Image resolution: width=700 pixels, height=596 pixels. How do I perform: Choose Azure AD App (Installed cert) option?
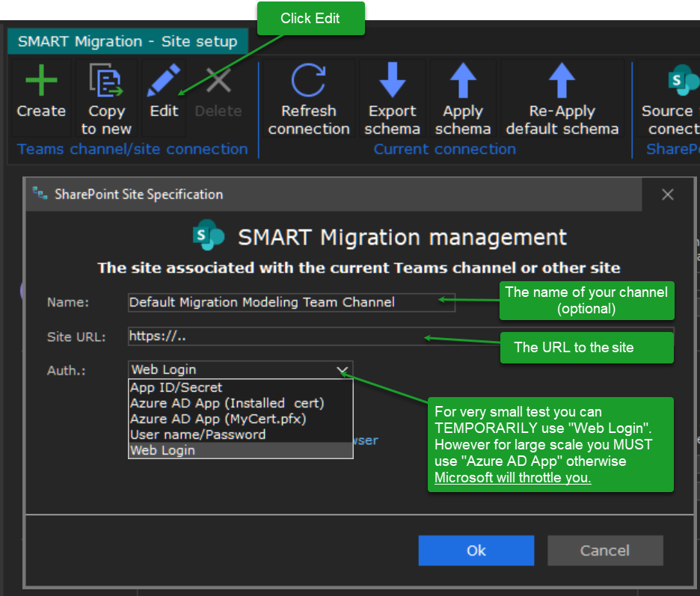point(241,403)
